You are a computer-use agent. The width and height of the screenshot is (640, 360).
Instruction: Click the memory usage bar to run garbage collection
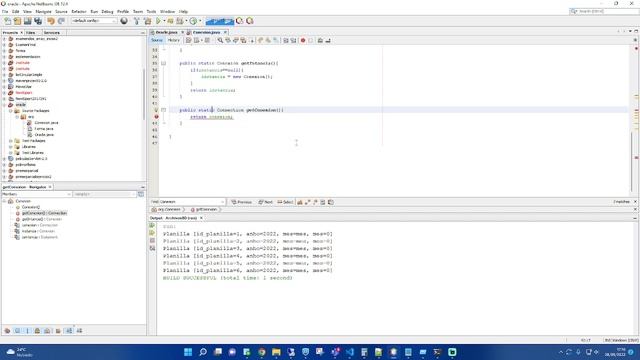point(220,21)
